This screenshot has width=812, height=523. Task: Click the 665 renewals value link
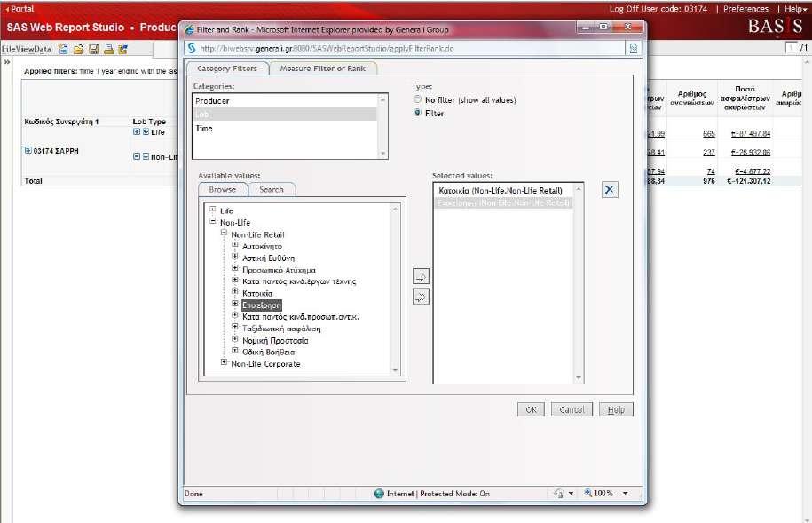[709, 134]
